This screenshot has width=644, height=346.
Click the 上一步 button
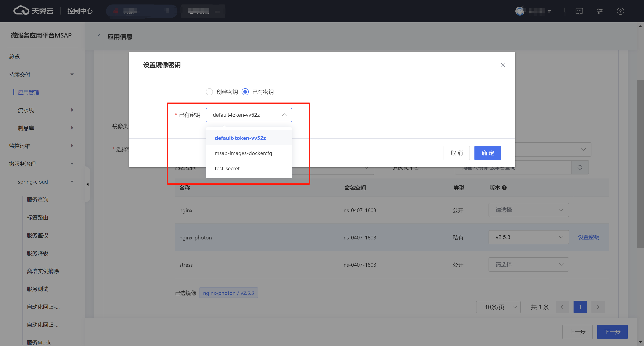577,332
